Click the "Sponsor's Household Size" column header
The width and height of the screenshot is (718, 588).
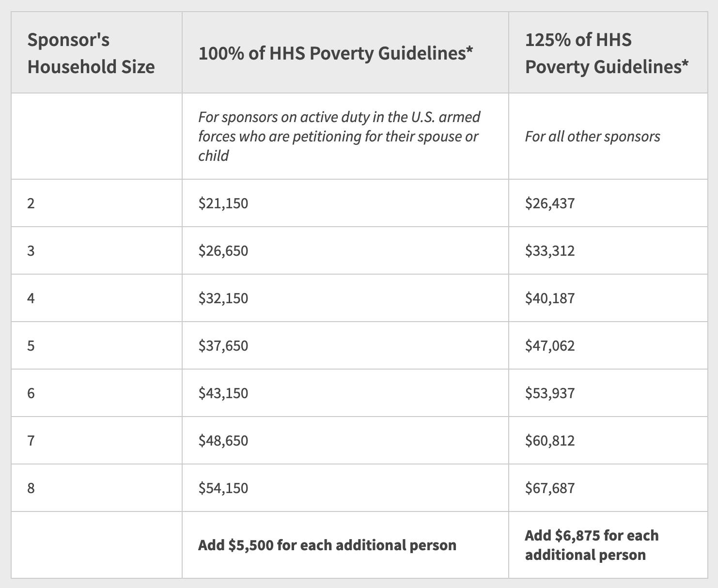[x=91, y=53]
